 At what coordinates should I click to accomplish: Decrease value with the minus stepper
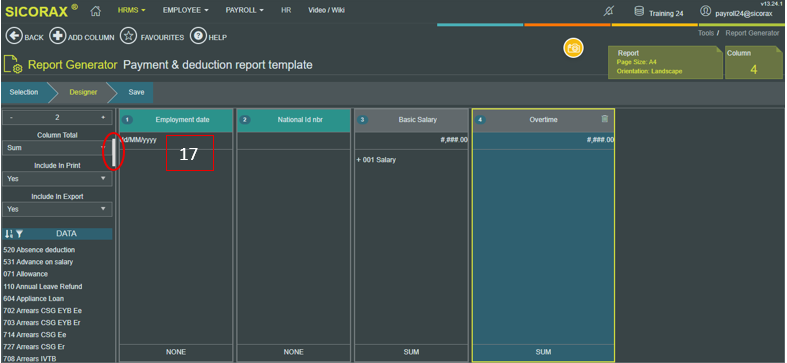tap(12, 117)
